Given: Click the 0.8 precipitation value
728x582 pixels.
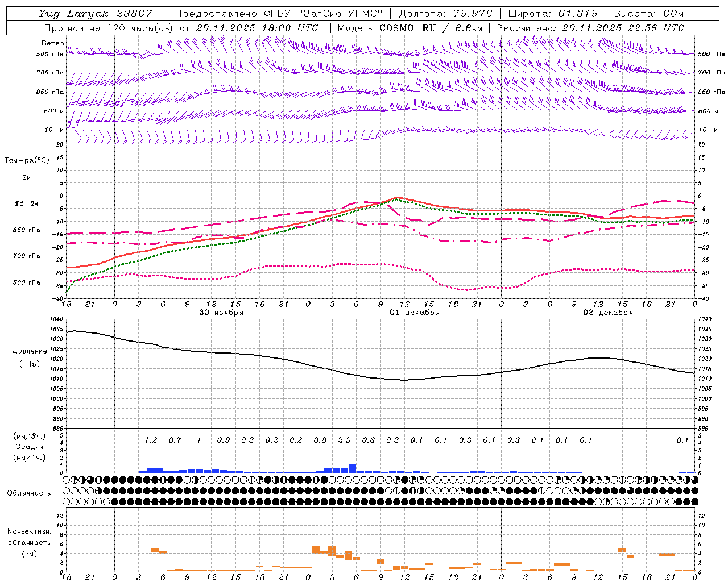Looking at the screenshot, I should pyautogui.click(x=320, y=440).
